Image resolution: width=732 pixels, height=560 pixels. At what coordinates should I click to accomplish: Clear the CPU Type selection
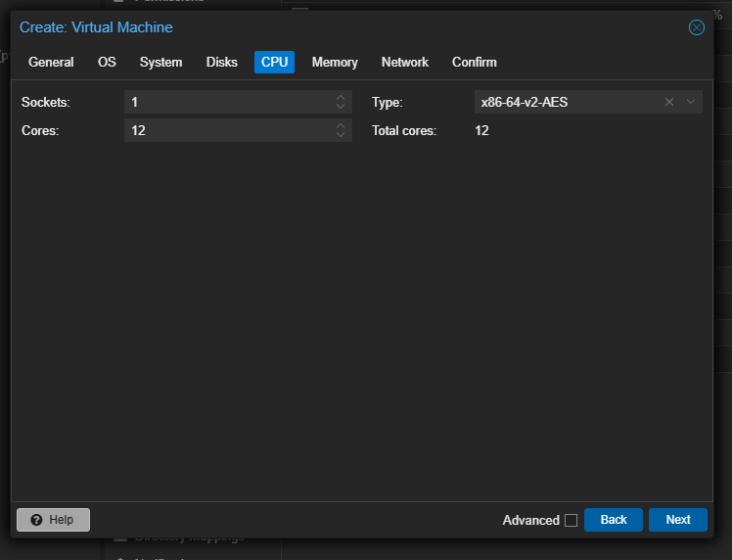(x=669, y=102)
